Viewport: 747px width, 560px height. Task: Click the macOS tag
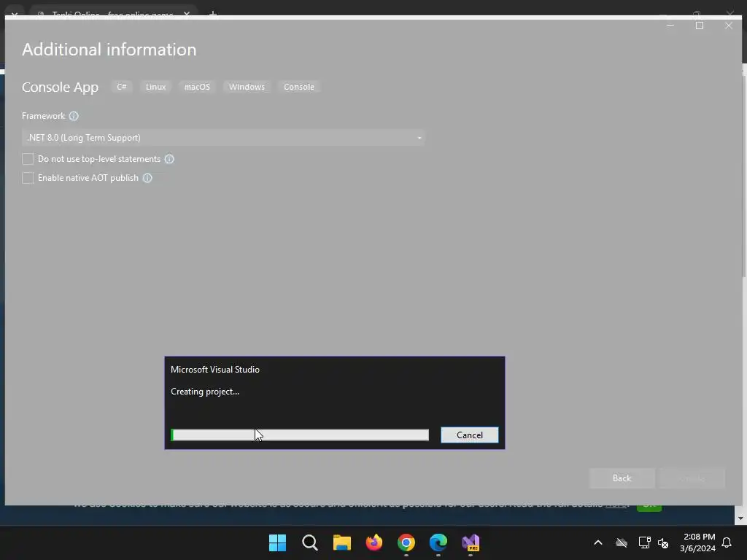tap(197, 87)
